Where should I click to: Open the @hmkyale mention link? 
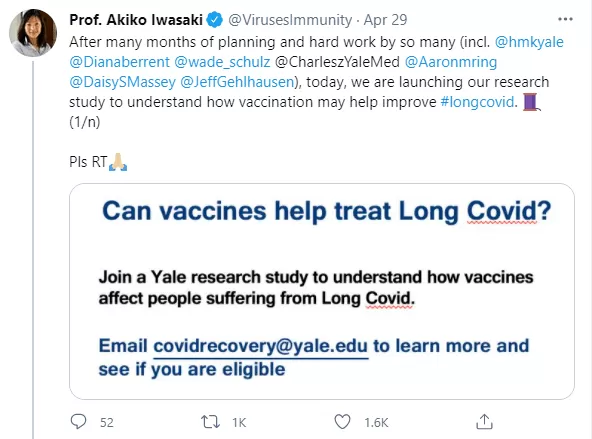529,42
